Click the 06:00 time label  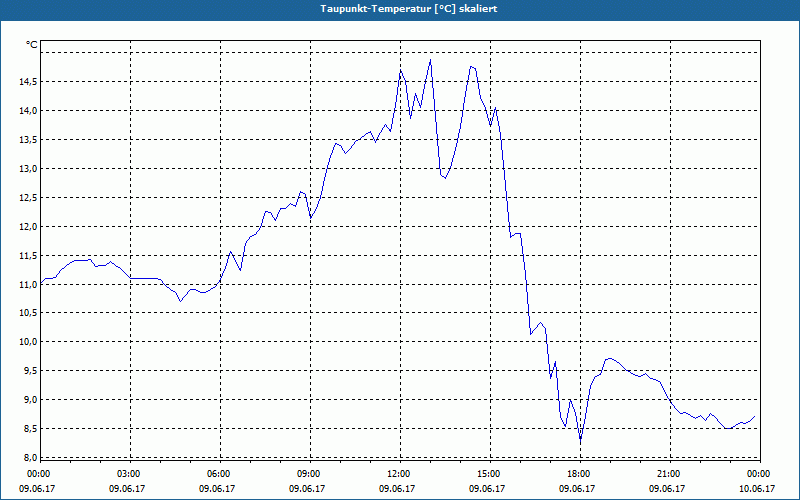click(220, 474)
